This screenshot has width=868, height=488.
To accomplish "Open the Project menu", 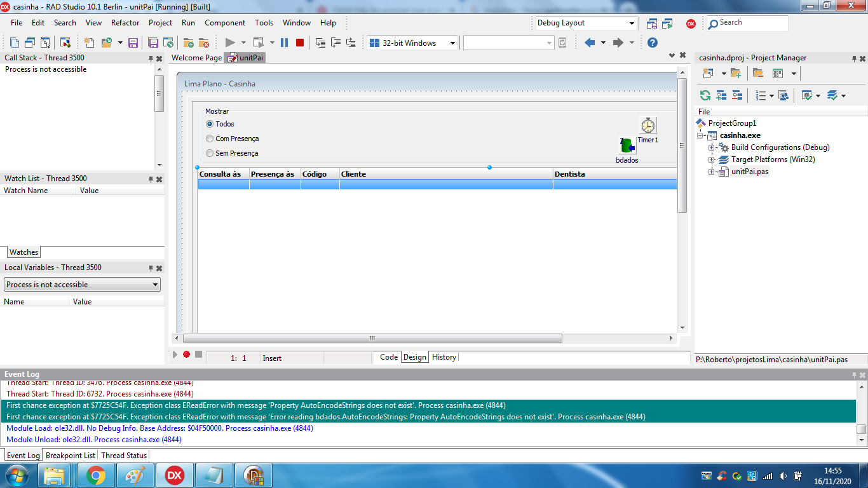I will (x=161, y=23).
